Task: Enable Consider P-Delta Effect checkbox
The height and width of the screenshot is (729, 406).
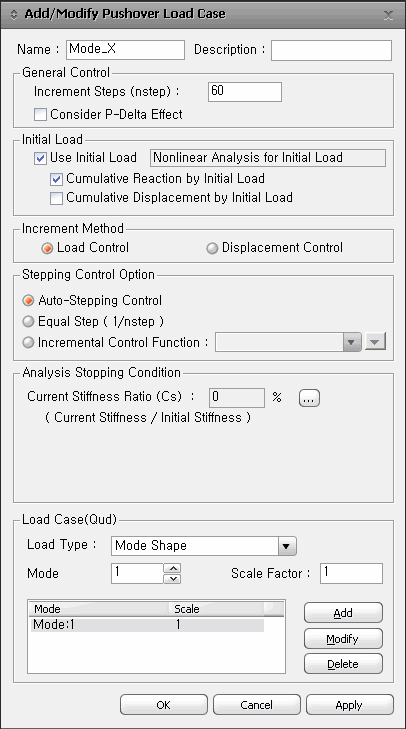Action: coord(40,114)
